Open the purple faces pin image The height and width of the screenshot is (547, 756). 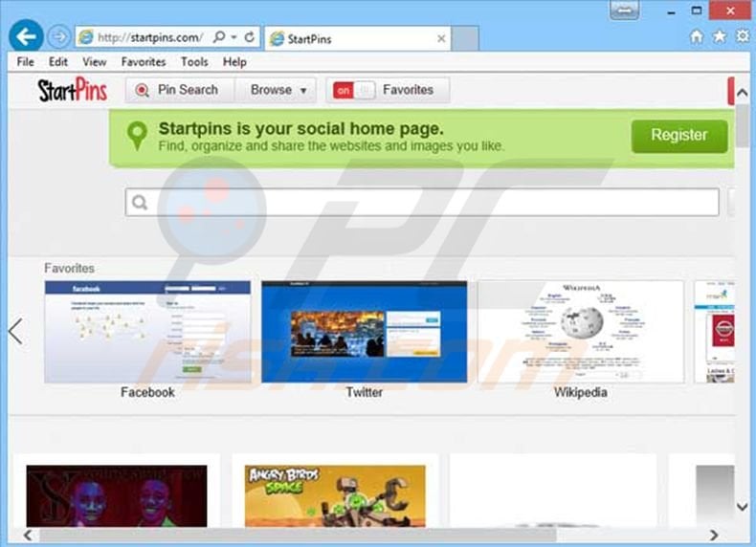pos(117,496)
